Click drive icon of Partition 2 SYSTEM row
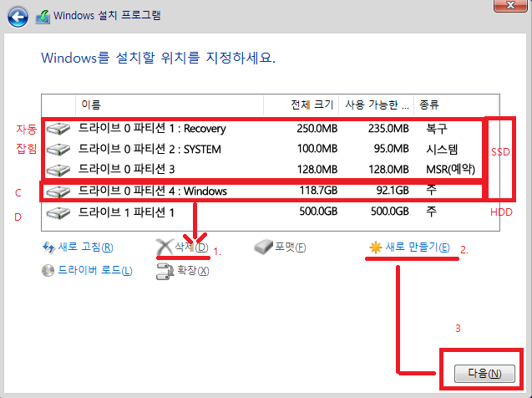 [58, 150]
